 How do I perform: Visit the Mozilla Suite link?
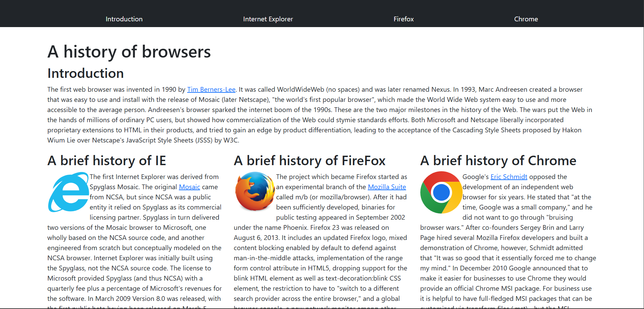(x=387, y=187)
